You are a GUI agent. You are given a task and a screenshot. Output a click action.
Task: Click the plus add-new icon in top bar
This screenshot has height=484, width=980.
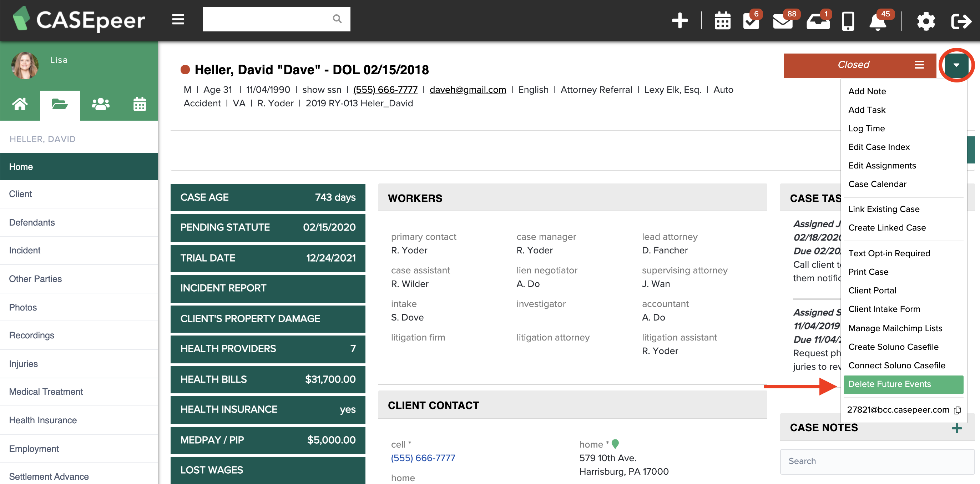[x=680, y=20]
